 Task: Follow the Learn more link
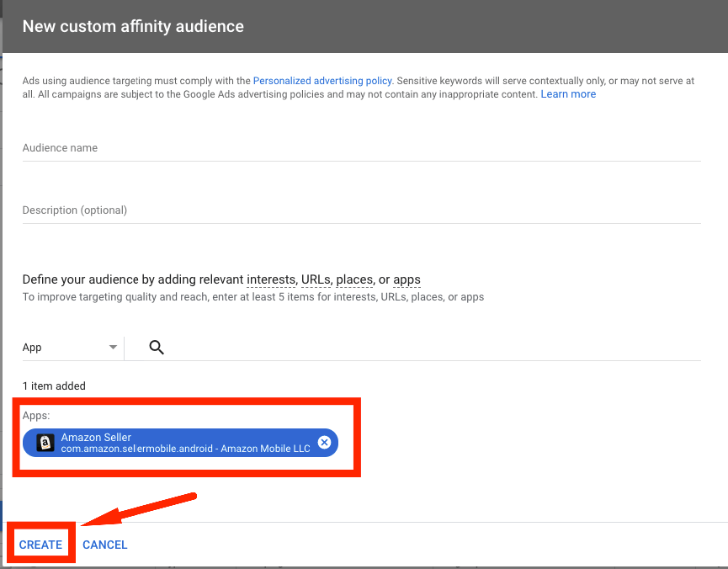[x=568, y=94]
